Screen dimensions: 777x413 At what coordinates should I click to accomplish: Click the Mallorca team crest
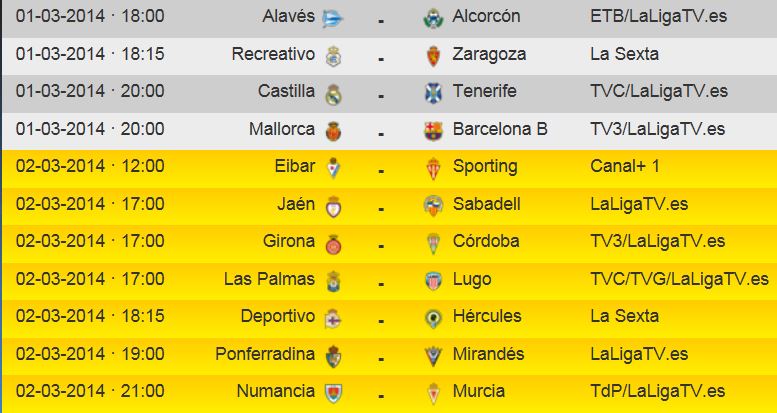[333, 130]
